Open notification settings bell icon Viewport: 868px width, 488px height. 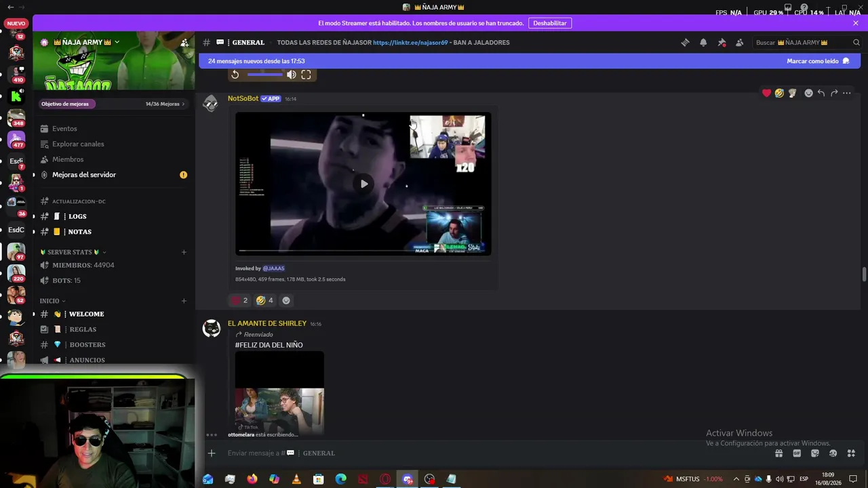pyautogui.click(x=703, y=42)
